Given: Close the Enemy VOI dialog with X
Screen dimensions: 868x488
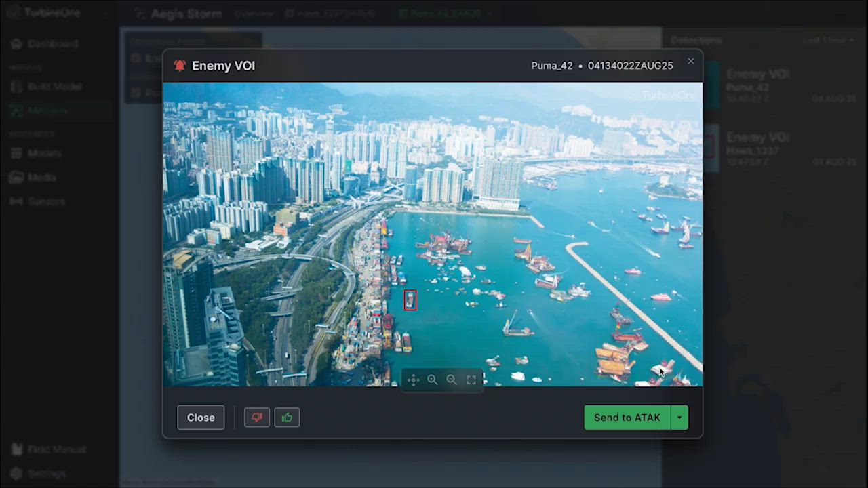Looking at the screenshot, I should point(691,61).
